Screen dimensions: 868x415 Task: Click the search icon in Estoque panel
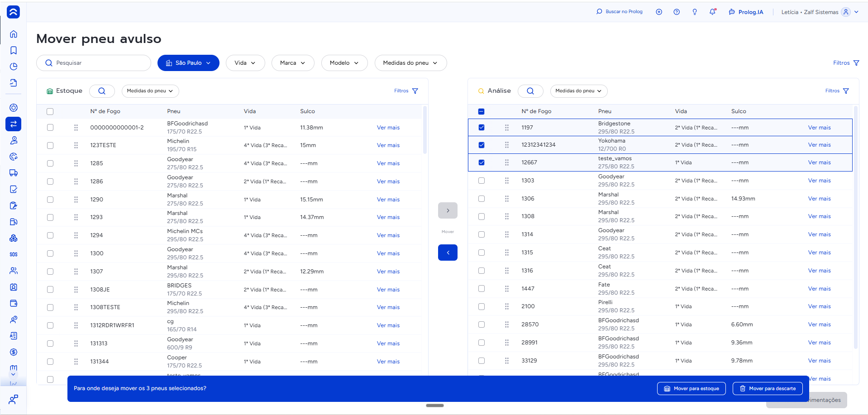(x=102, y=91)
